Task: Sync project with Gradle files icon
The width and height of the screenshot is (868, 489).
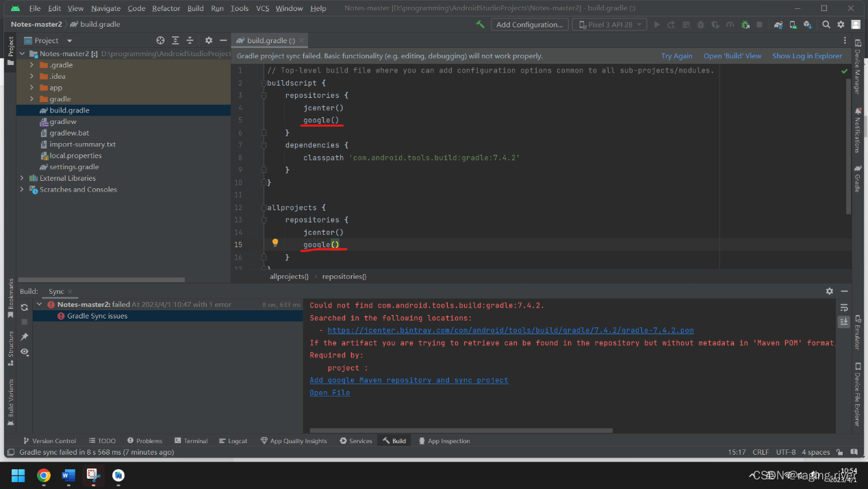Action: [778, 25]
